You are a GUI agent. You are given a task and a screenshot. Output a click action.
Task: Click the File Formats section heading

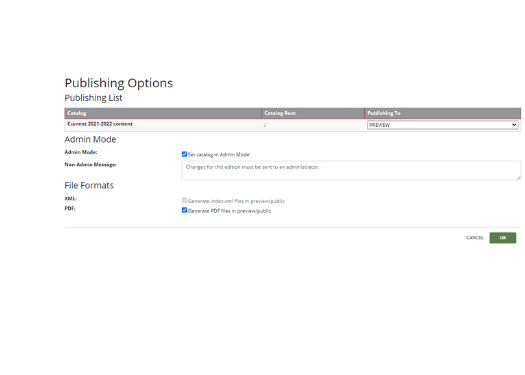(89, 185)
